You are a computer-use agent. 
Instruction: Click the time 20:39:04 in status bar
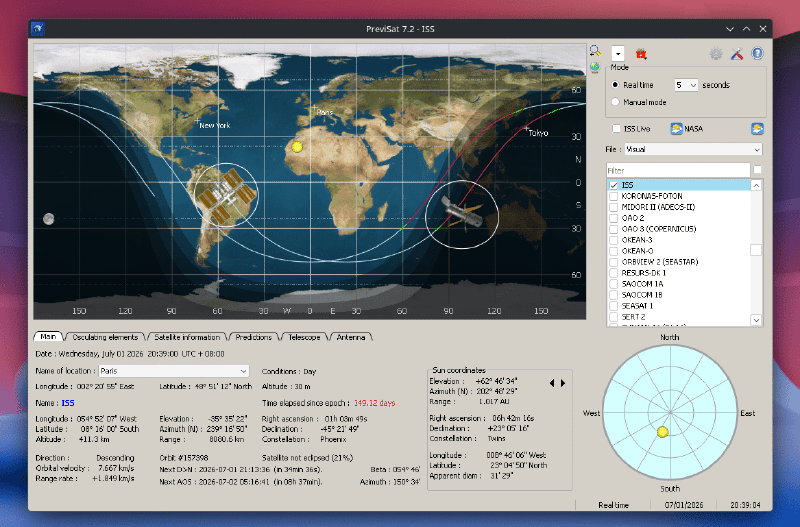(745, 505)
